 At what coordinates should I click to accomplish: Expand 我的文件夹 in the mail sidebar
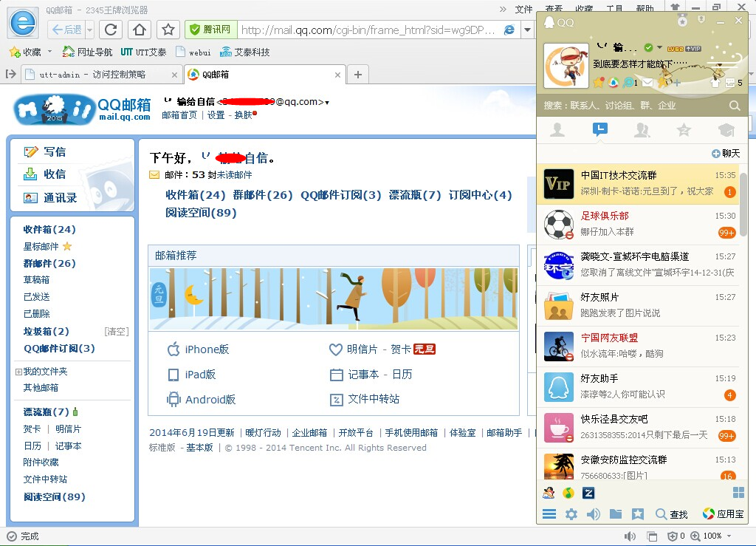click(x=18, y=372)
